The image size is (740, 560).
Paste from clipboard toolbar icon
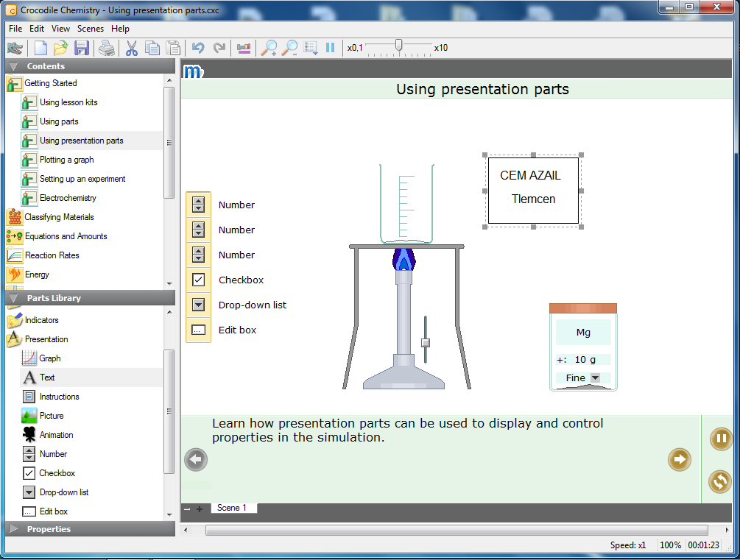(x=174, y=48)
